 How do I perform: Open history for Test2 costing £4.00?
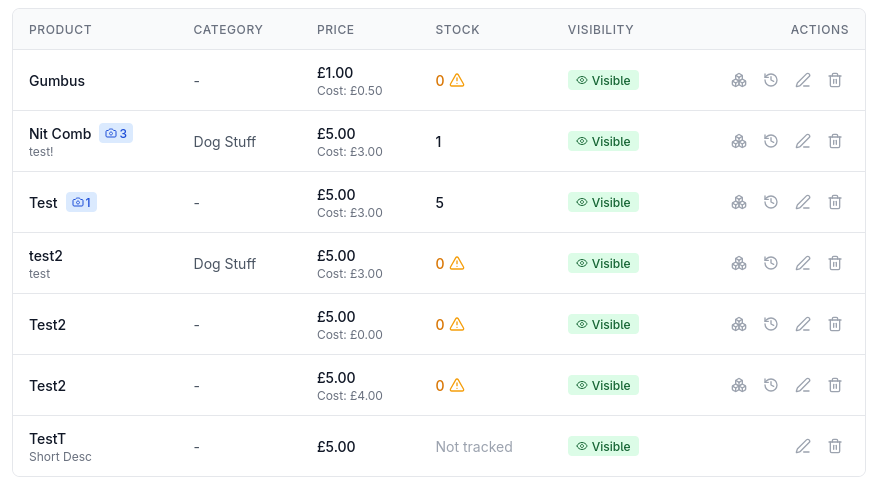pos(771,385)
